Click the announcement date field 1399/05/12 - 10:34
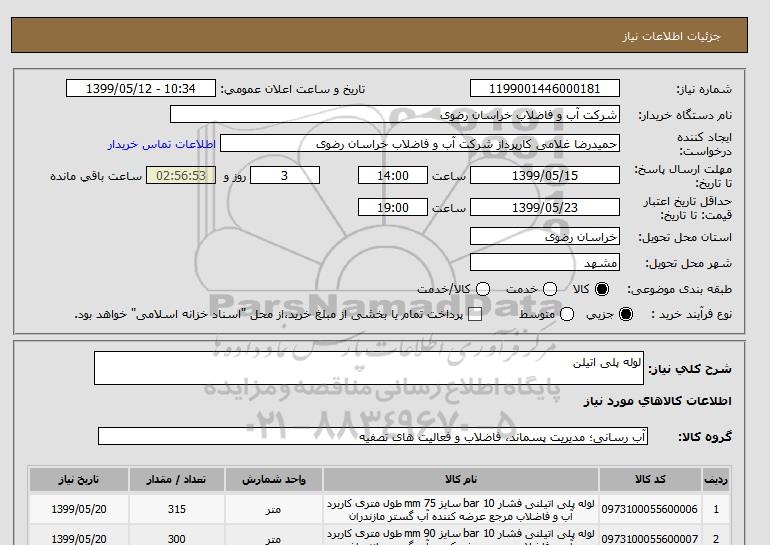This screenshot has height=545, width=770. 141,88
